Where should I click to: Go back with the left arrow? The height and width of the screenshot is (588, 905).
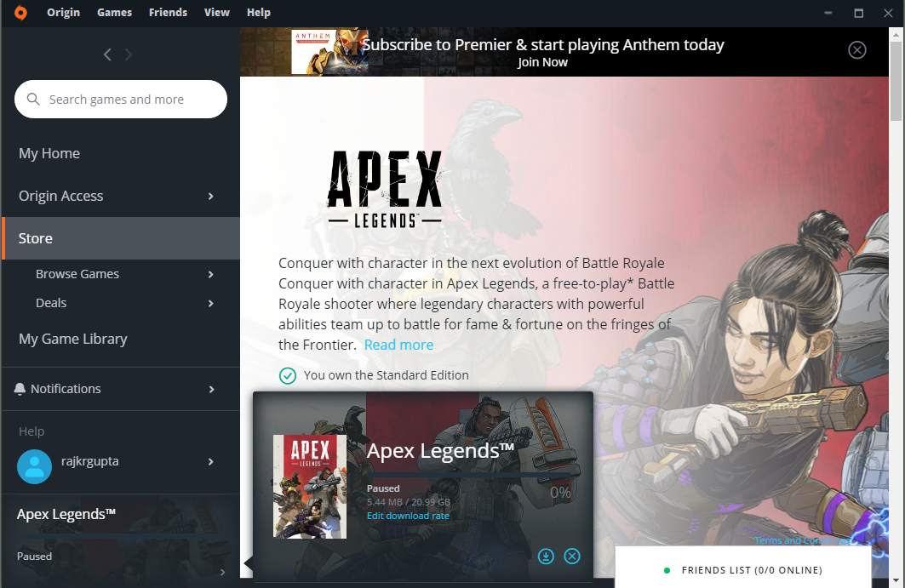(107, 54)
